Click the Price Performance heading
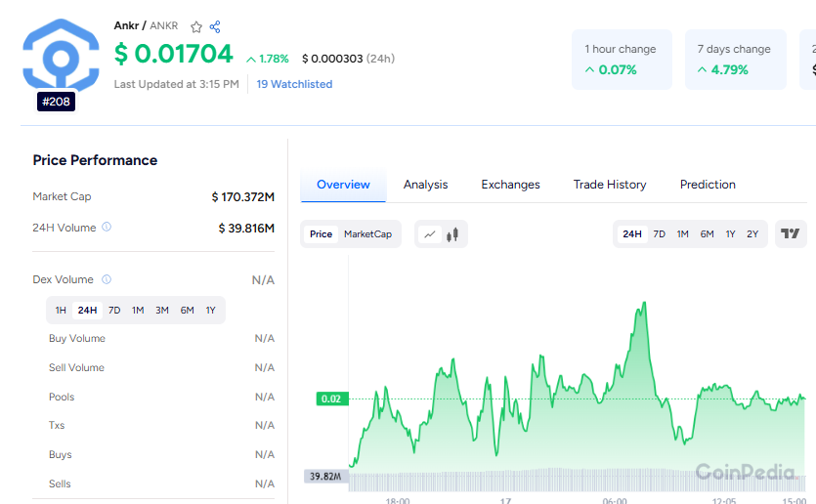Screen dimensions: 816x504 tap(95, 160)
